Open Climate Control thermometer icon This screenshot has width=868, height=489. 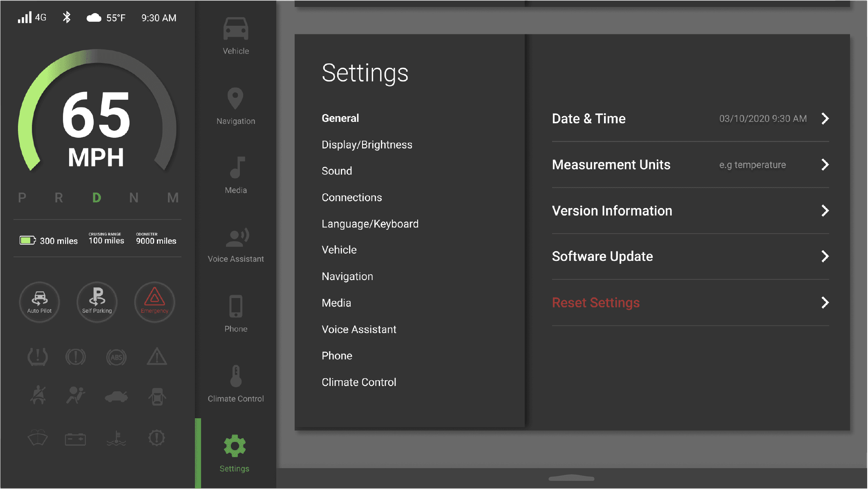pyautogui.click(x=236, y=376)
